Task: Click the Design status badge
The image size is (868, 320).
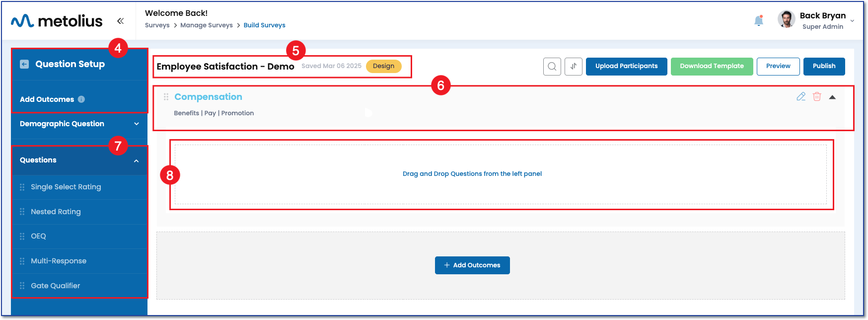Action: pyautogui.click(x=383, y=66)
